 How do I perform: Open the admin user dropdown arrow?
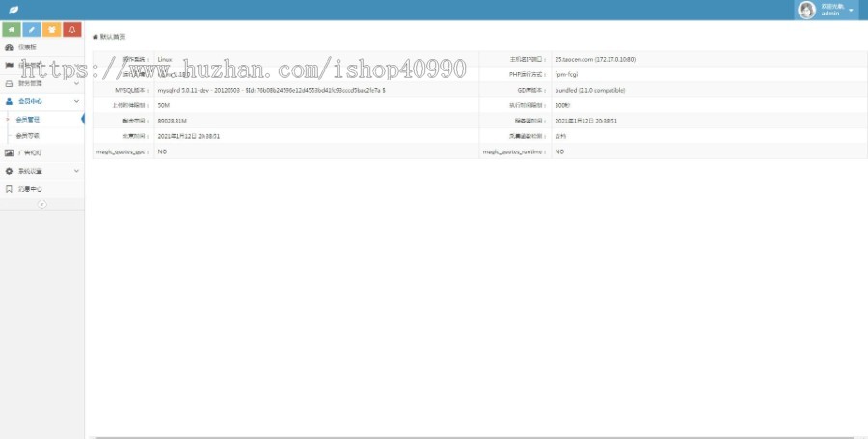click(851, 11)
